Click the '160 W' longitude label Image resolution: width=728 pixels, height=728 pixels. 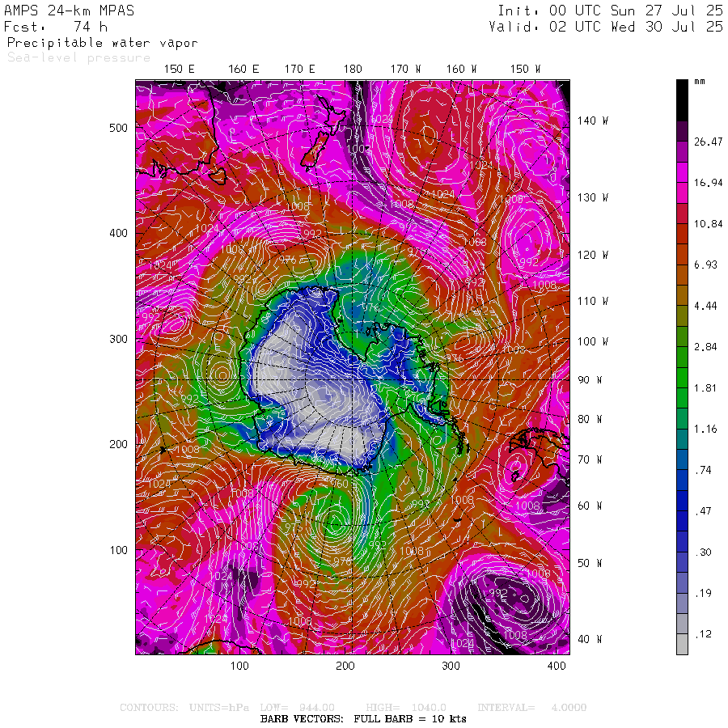[461, 69]
